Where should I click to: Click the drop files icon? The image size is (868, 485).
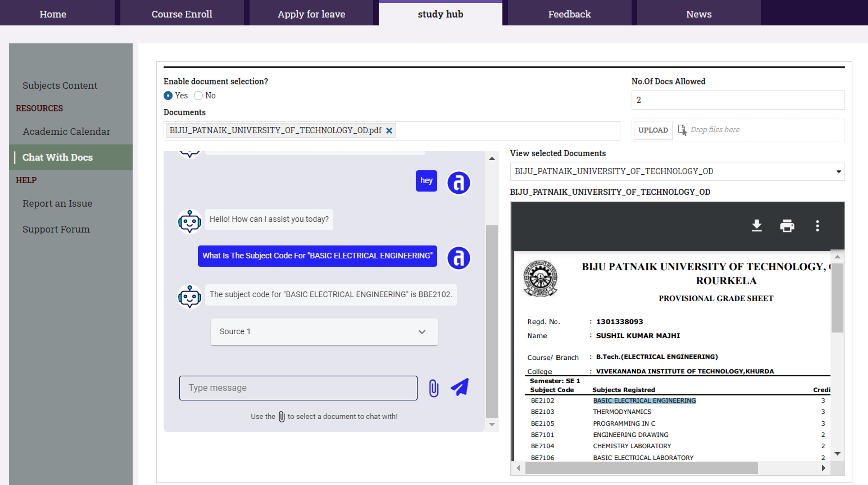pos(682,130)
